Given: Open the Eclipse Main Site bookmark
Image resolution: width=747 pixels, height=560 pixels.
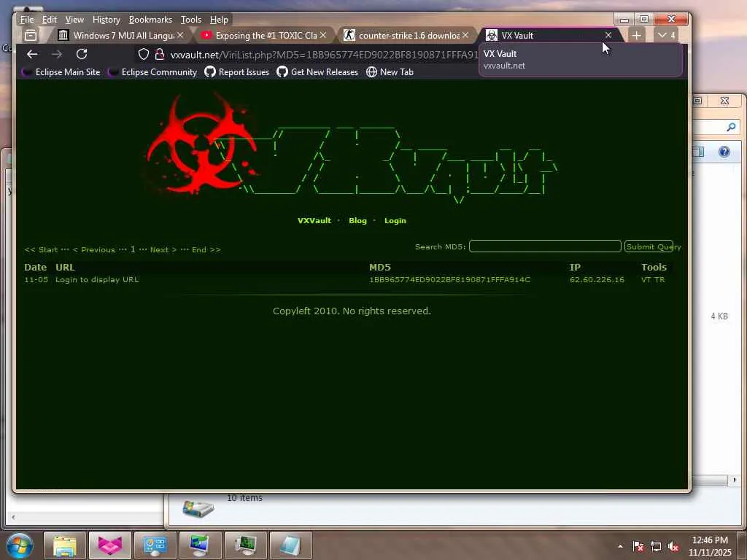Looking at the screenshot, I should click(61, 72).
